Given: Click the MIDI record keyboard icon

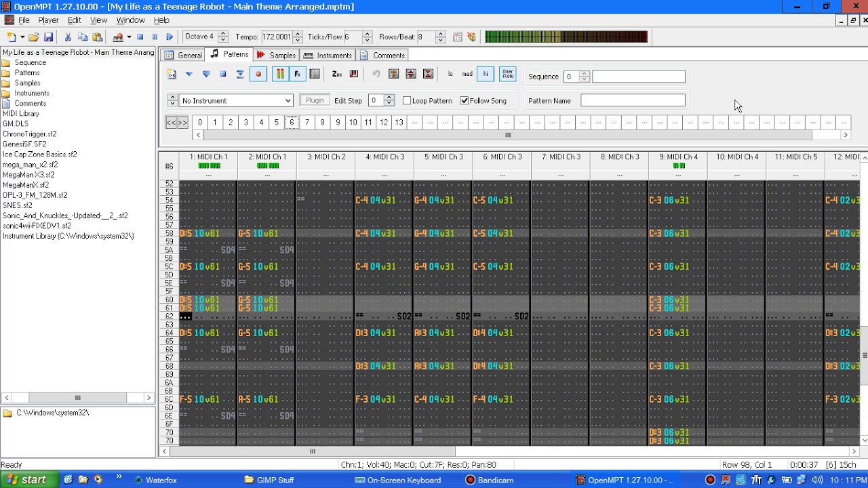Looking at the screenshot, I should click(118, 37).
